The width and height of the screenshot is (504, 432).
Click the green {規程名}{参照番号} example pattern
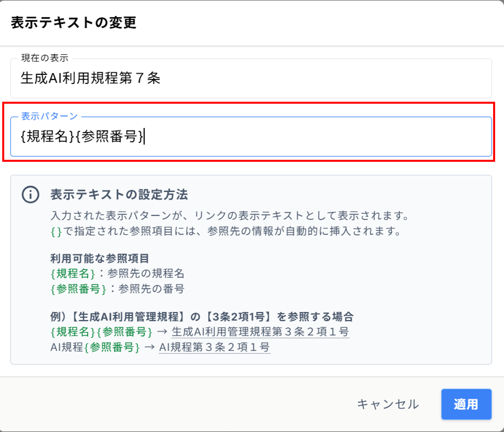[101, 332]
